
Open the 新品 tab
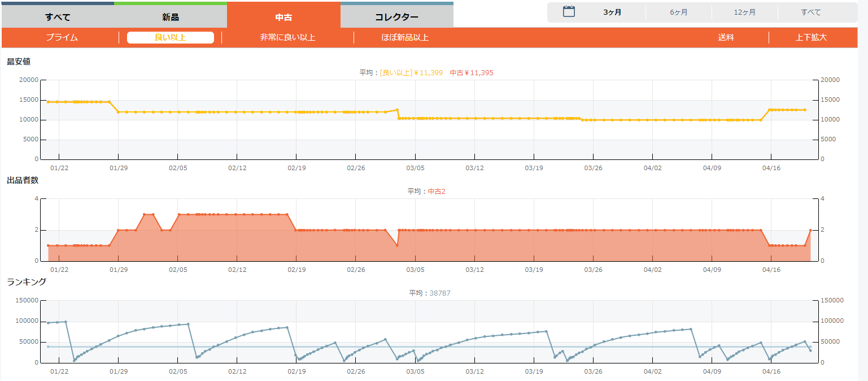click(170, 17)
